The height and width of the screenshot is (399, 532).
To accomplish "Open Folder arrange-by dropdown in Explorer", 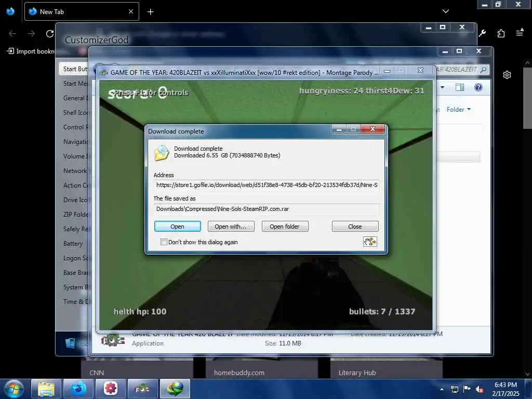I will 458,109.
